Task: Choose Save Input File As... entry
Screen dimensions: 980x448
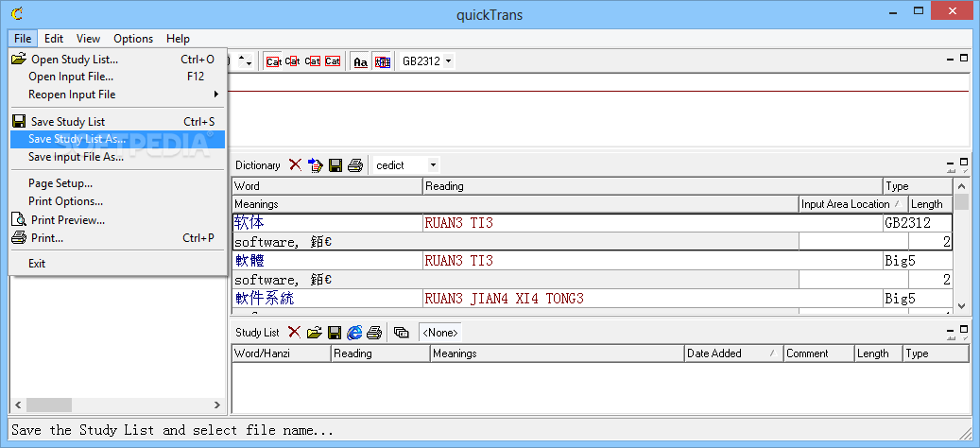Action: pos(117,157)
